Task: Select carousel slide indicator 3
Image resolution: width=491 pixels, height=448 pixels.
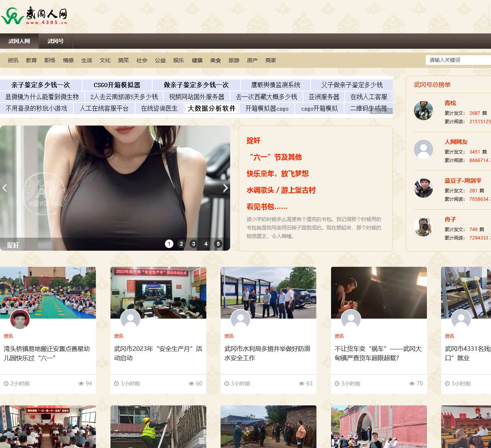Action: click(194, 244)
